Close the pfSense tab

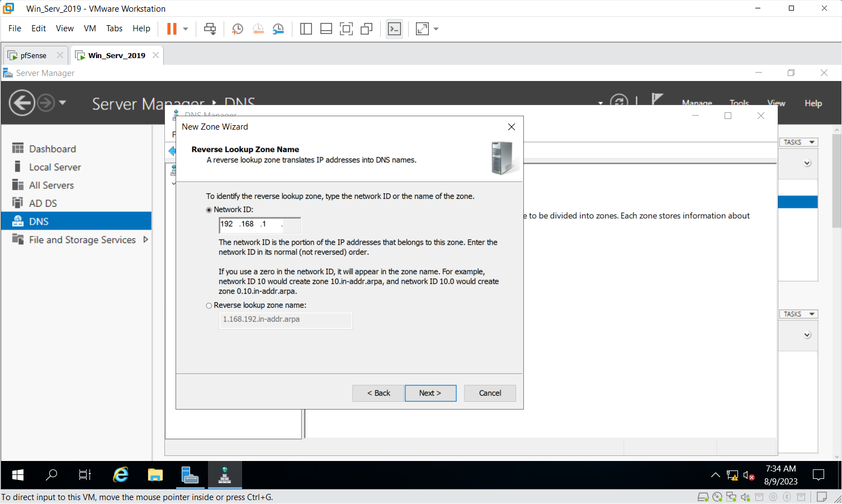60,55
